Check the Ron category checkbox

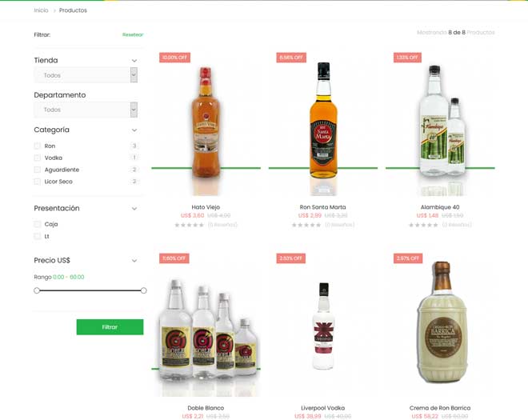[x=38, y=146]
